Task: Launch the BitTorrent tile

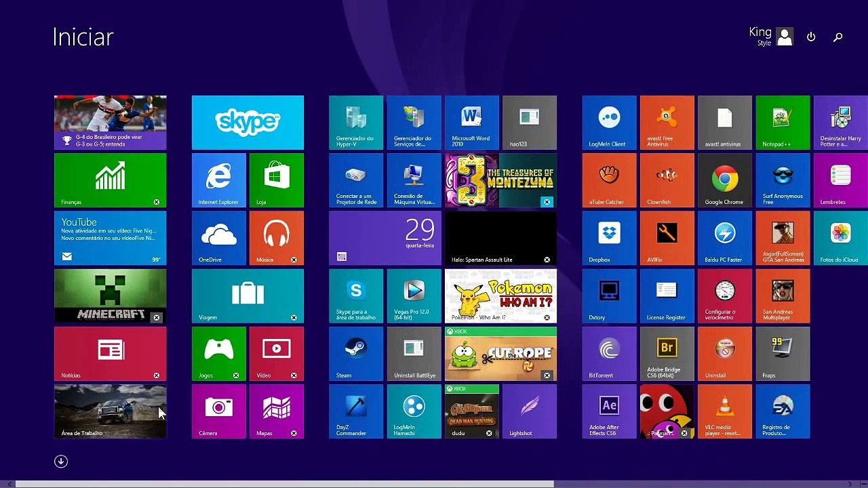Action: coord(609,354)
